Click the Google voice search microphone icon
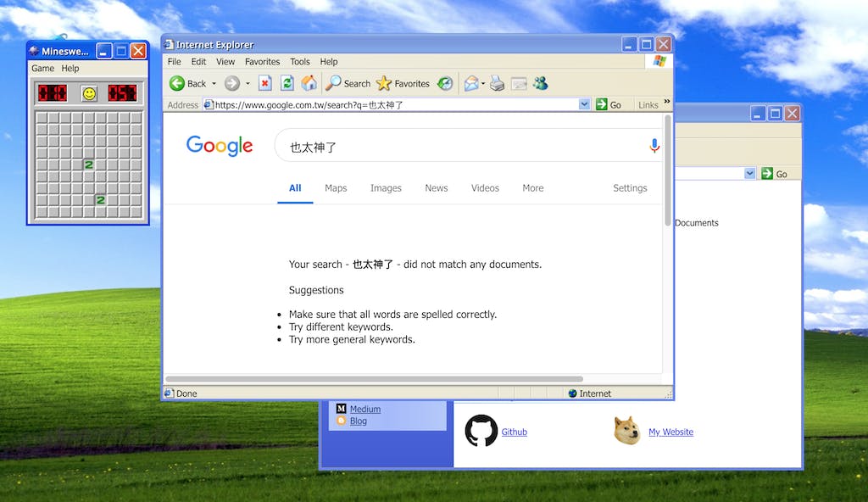The image size is (868, 502). tap(654, 145)
